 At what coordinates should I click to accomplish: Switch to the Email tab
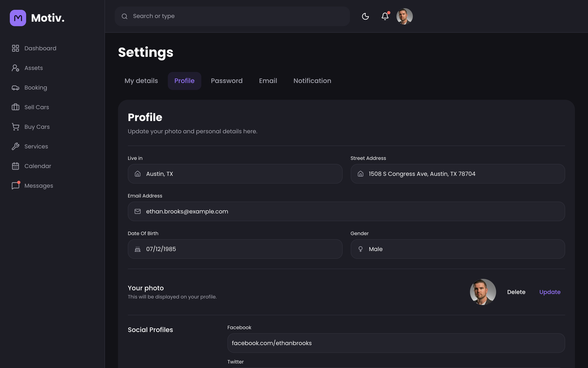[268, 81]
